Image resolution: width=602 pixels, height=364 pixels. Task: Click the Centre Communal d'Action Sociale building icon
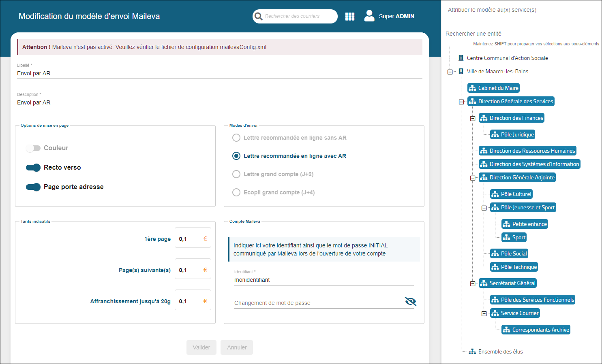(x=461, y=58)
